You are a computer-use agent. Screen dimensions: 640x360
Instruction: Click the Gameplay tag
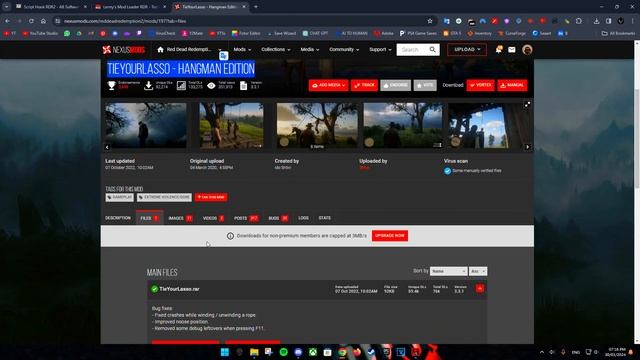coord(120,197)
